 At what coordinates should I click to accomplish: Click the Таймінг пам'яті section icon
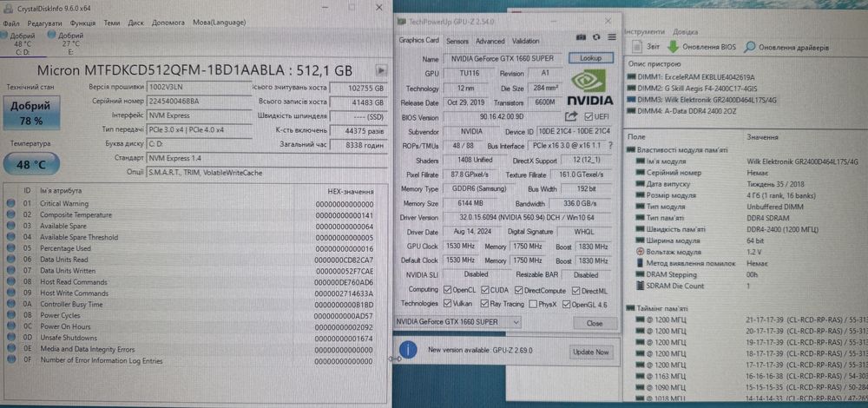click(630, 308)
